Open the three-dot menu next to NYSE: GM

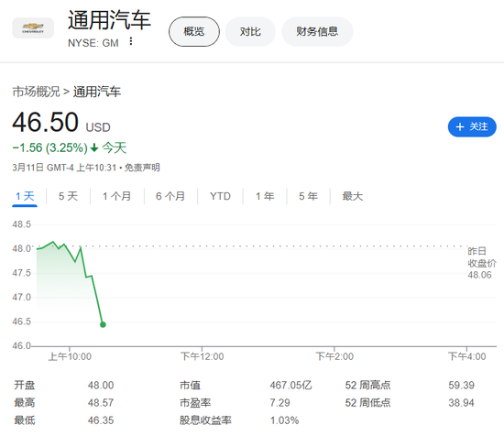(130, 41)
